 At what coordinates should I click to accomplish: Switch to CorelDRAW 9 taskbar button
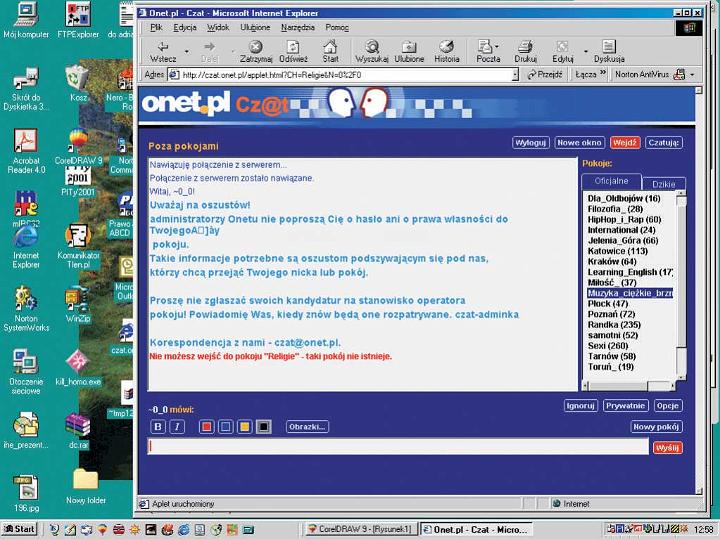click(361, 529)
